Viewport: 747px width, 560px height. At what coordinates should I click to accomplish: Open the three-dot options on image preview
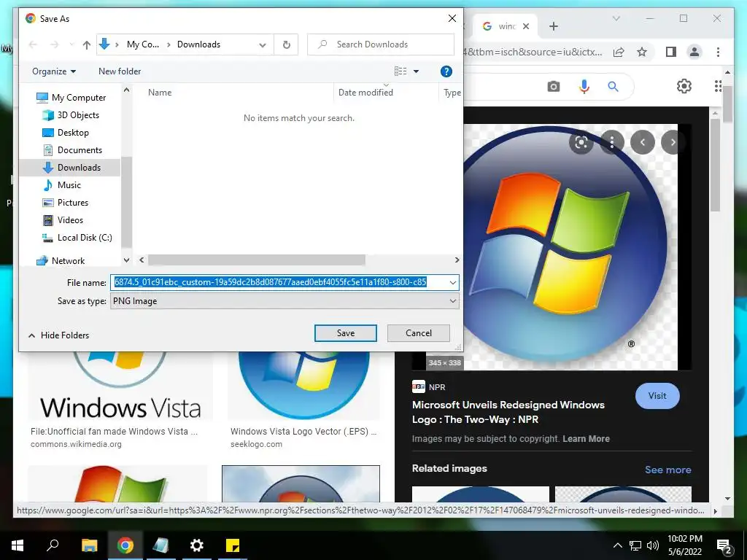[x=612, y=142]
